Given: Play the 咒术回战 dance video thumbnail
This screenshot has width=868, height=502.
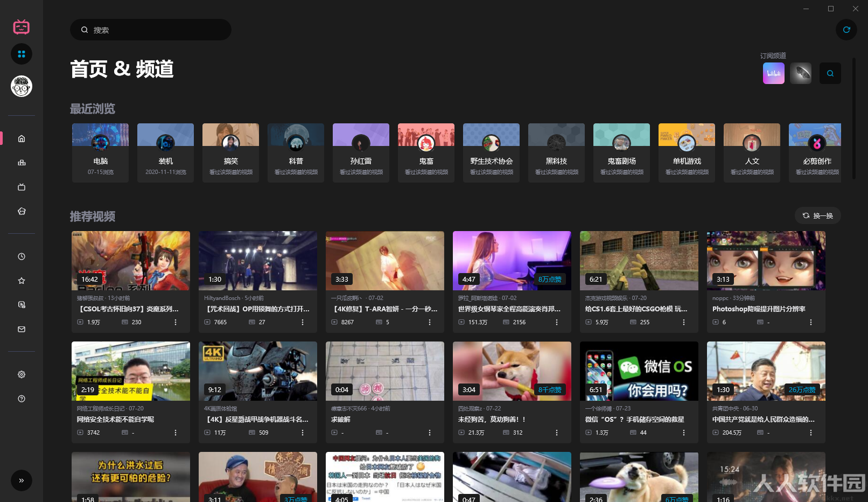Looking at the screenshot, I should coord(258,261).
